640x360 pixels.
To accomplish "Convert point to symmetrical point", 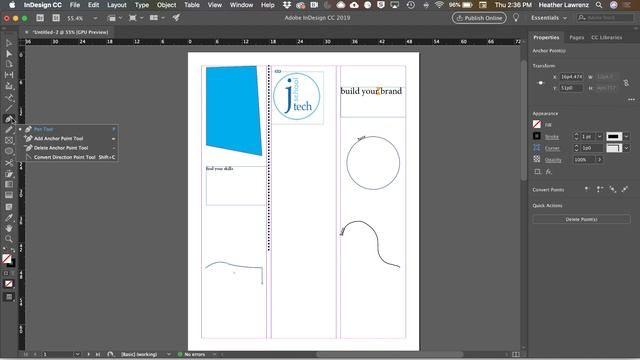I will tap(625, 189).
